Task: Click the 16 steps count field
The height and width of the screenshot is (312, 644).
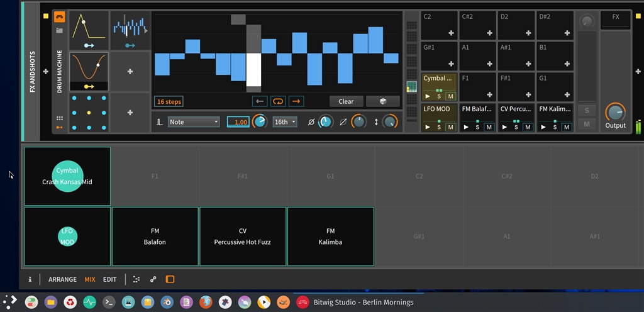Action: pyautogui.click(x=169, y=101)
